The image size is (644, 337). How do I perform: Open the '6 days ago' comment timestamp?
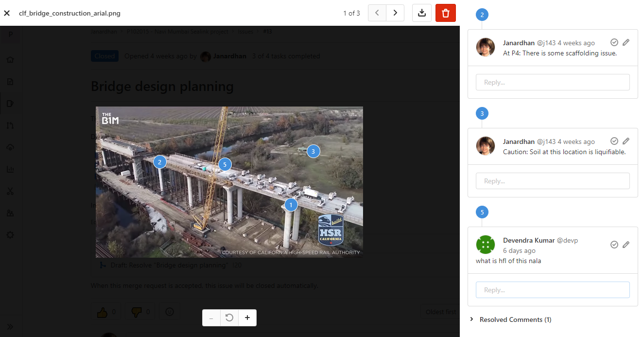point(519,251)
